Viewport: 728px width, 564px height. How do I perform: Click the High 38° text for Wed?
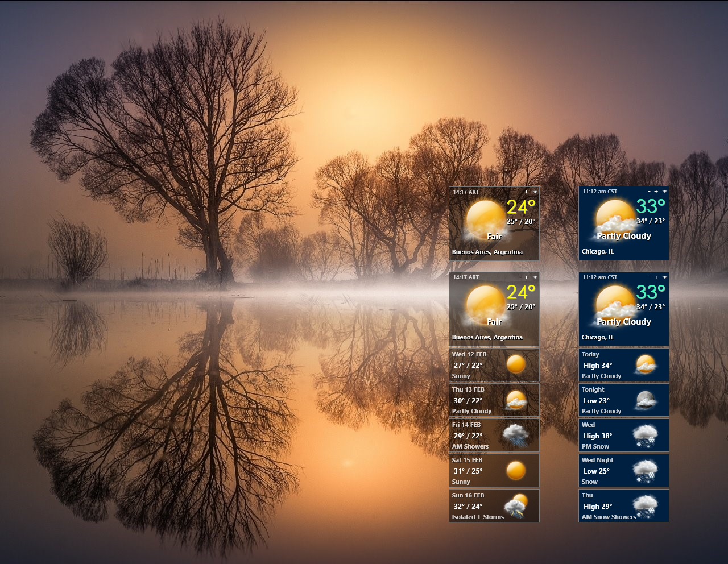coord(598,436)
